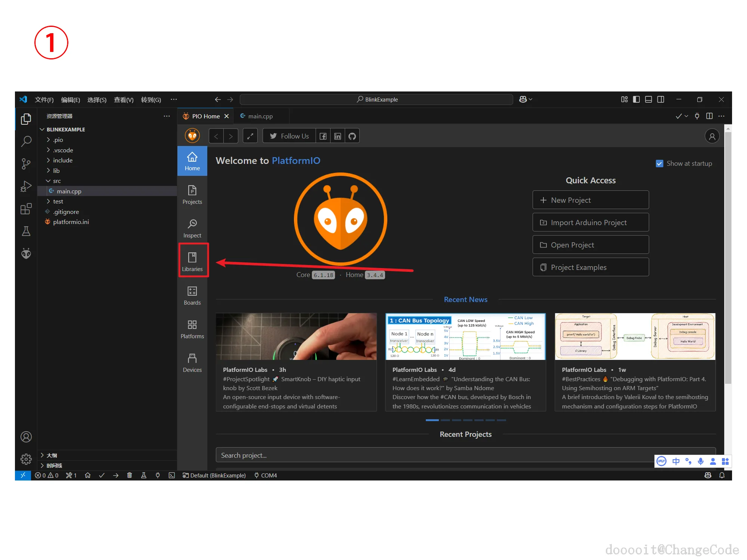The image size is (747, 560).
Task: Open the Devices panel icon
Action: click(x=192, y=362)
